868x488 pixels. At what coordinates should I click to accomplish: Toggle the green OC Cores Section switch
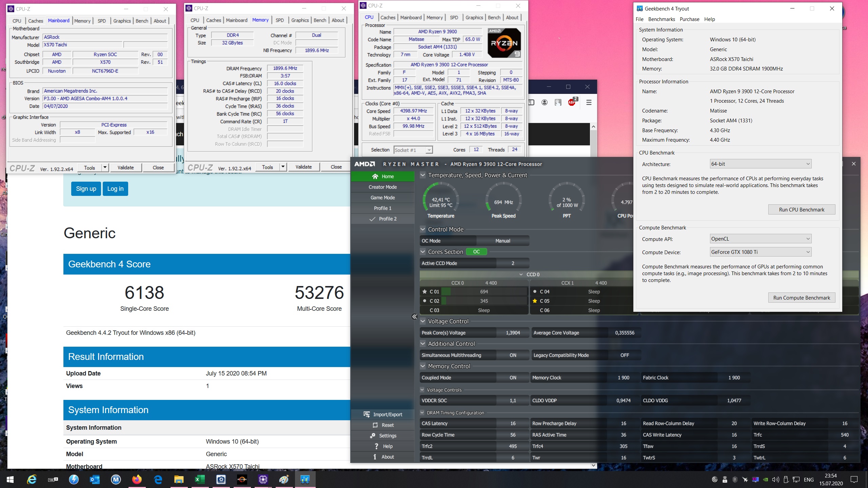coord(476,252)
